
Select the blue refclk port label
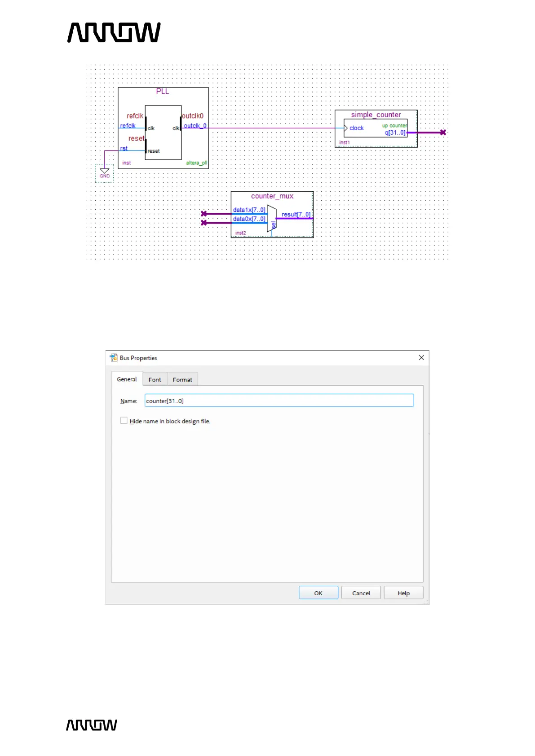(128, 126)
